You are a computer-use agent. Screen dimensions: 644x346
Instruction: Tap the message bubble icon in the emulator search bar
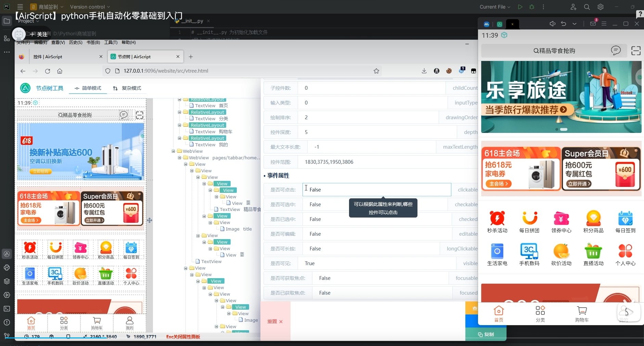[x=616, y=51]
